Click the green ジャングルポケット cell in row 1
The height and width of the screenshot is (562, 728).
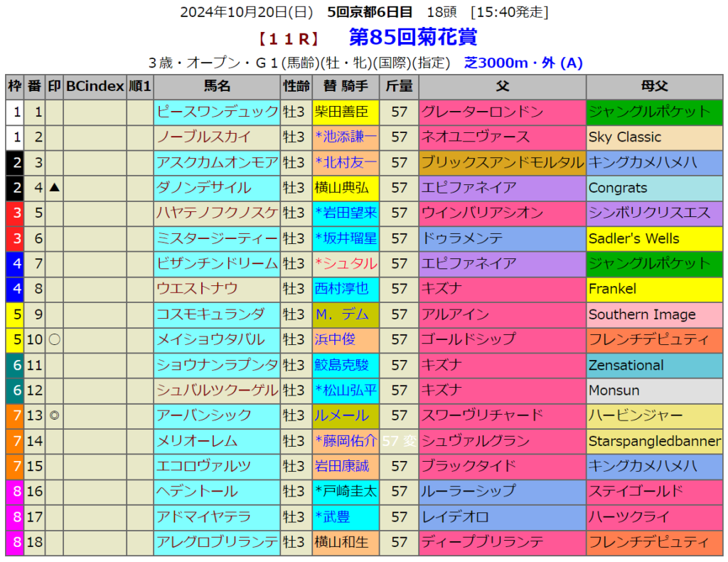pos(654,112)
